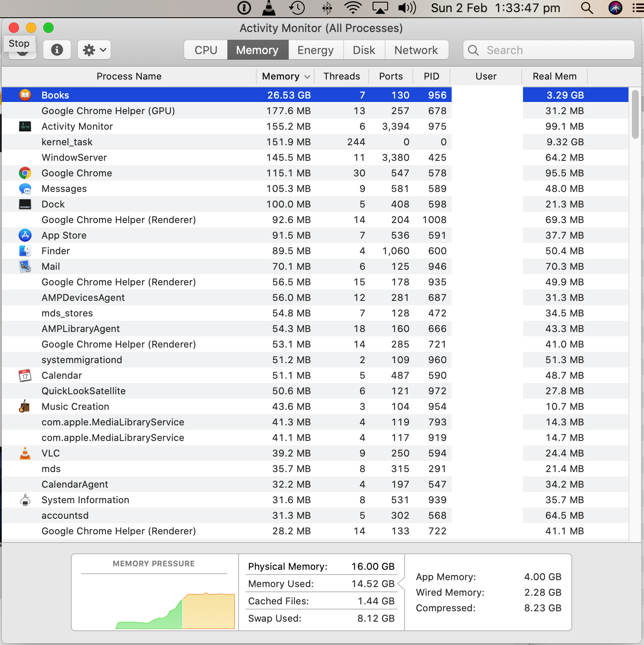Screen dimensions: 644x645
Task: Select the CalendarAgent process
Action: click(315, 484)
